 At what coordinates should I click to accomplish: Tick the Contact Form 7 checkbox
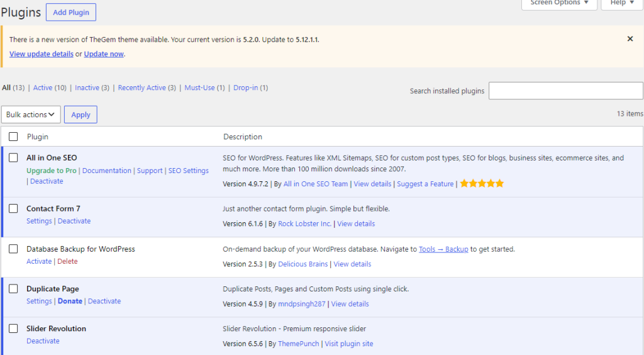13,208
